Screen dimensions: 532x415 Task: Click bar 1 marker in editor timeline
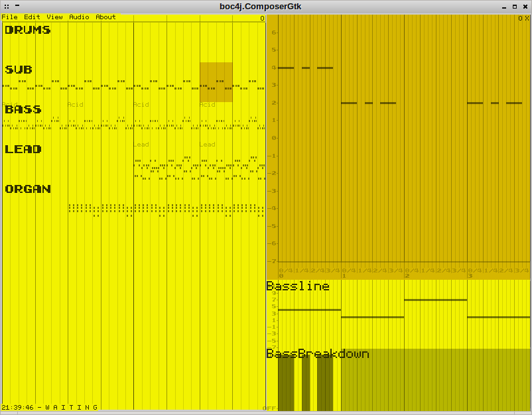[x=344, y=275]
